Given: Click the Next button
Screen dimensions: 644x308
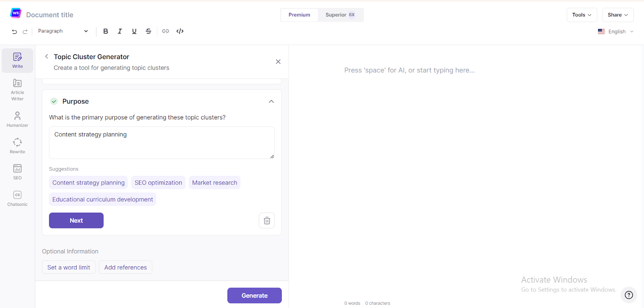Looking at the screenshot, I should [76, 220].
